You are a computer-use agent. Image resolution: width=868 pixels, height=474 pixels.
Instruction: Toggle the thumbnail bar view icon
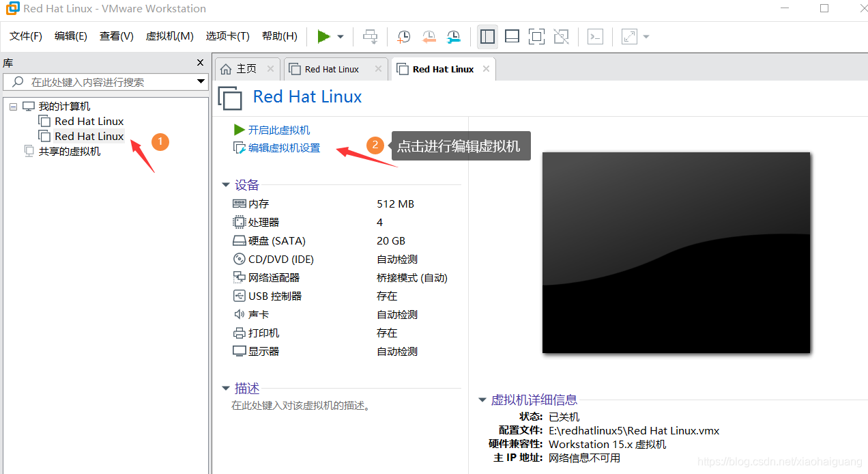512,36
